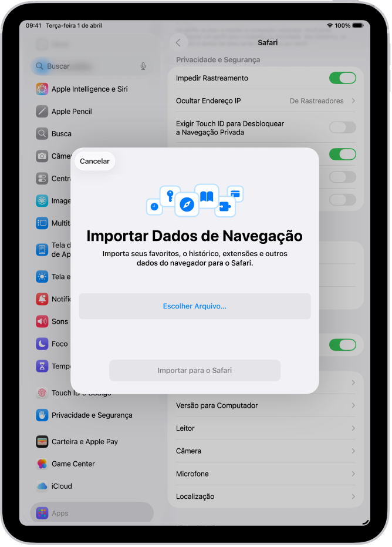
Task: Select Apple Intelligence e Siri label
Action: [90, 89]
